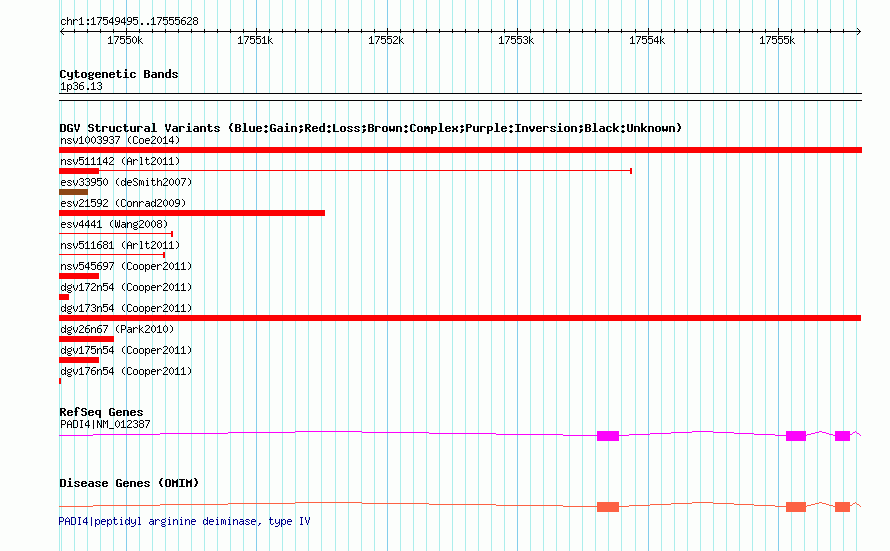Click the 17550k ruler tick label
890x551 pixels.
[125, 40]
